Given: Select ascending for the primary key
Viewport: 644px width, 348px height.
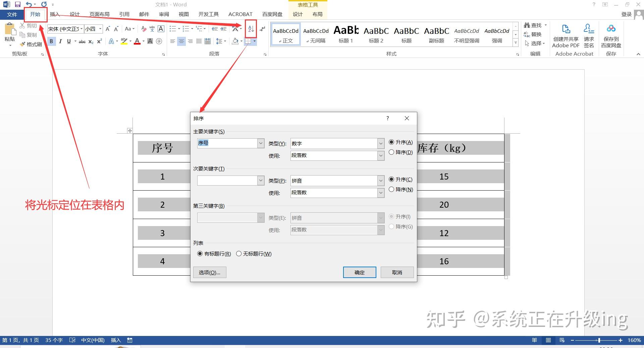Looking at the screenshot, I should 400,142.
